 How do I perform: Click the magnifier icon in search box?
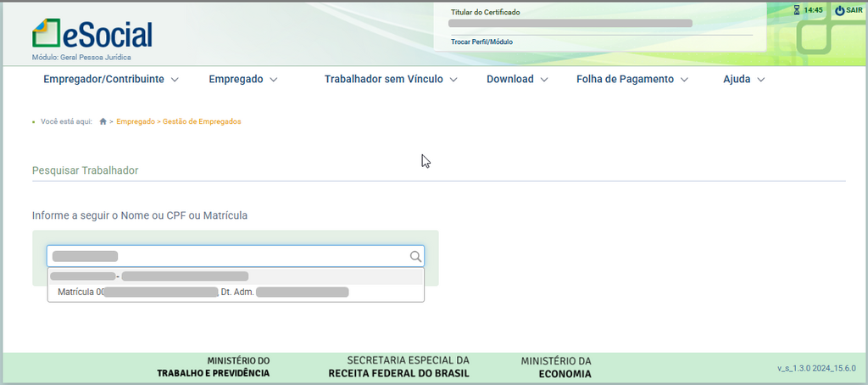pyautogui.click(x=415, y=256)
